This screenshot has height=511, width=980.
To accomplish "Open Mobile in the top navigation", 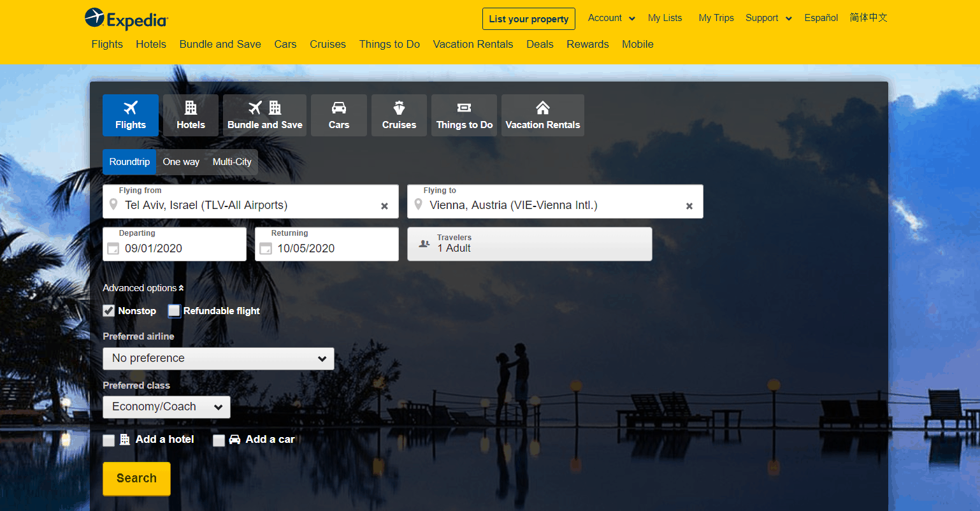I will click(638, 44).
